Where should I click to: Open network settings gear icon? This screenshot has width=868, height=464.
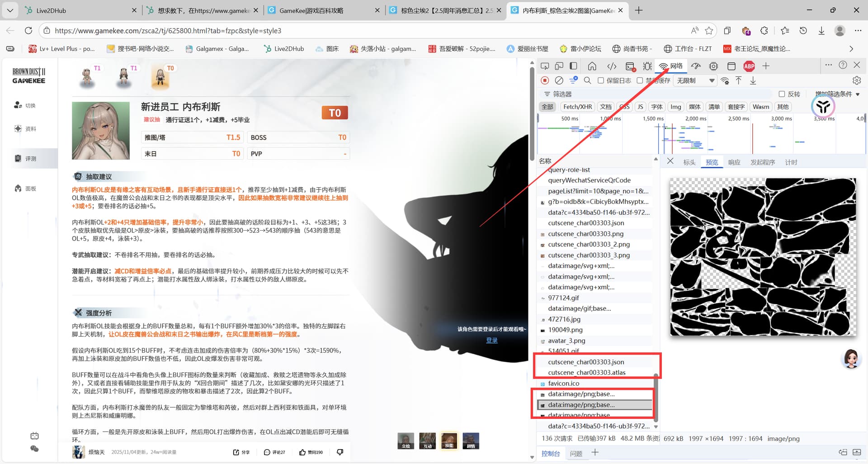tap(856, 80)
